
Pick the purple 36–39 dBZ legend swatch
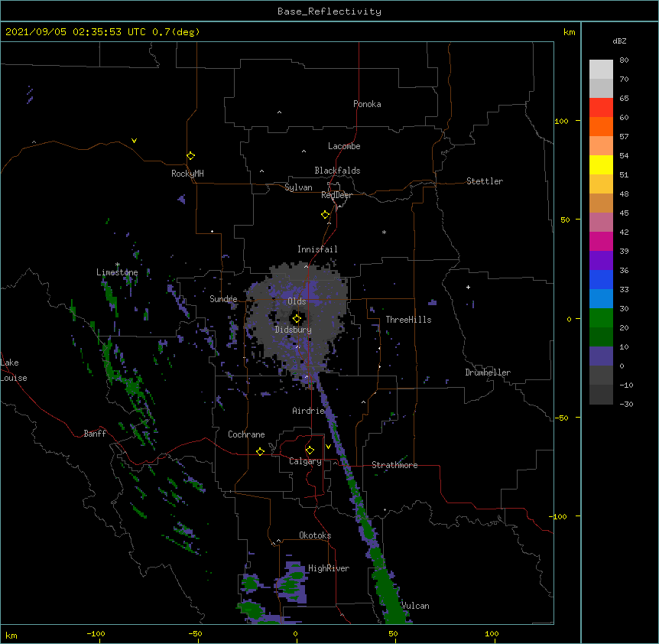[x=601, y=261]
